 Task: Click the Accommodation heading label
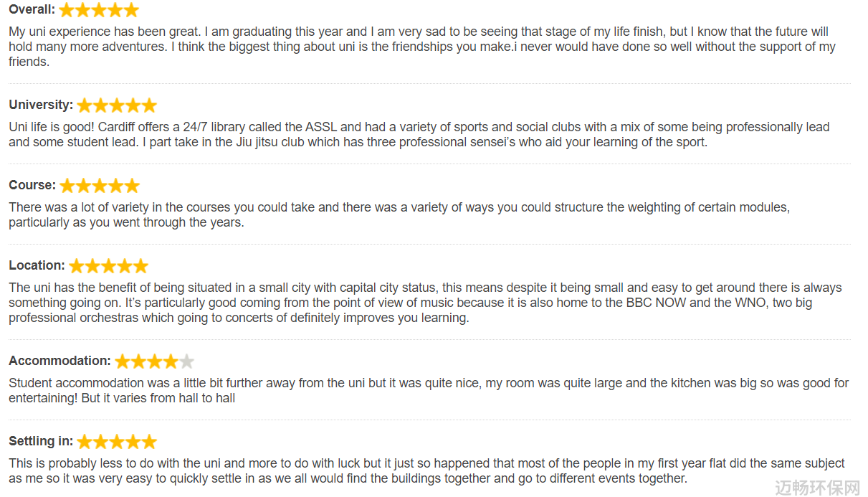click(59, 361)
